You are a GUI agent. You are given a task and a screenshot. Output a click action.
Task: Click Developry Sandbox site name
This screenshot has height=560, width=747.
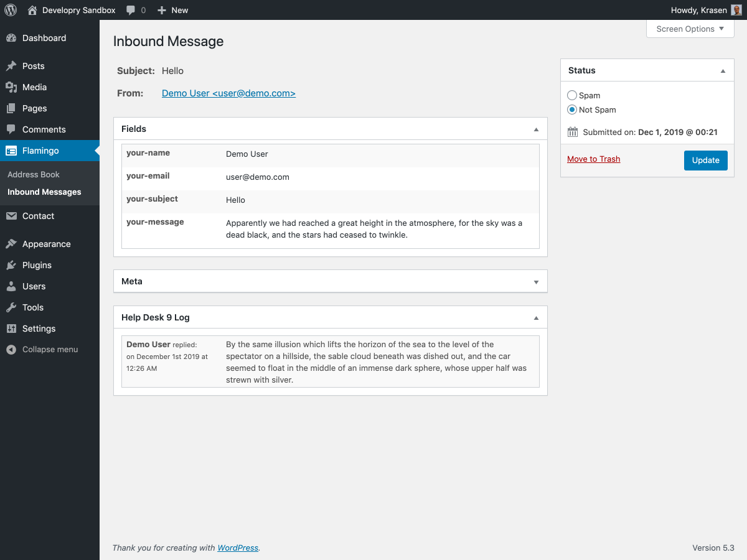click(x=79, y=10)
